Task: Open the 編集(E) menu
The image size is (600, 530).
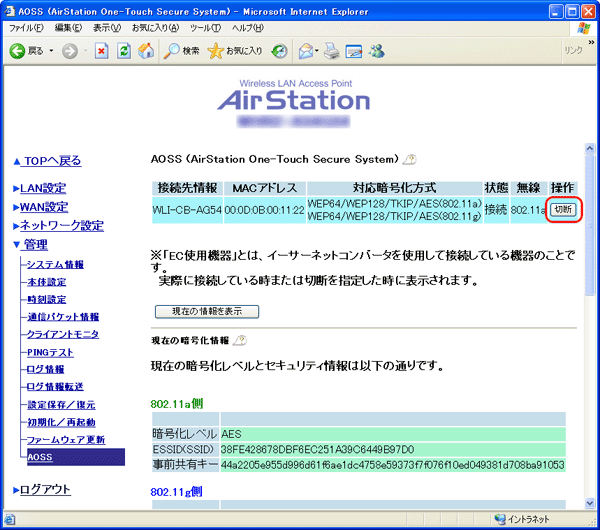Action: point(68,28)
